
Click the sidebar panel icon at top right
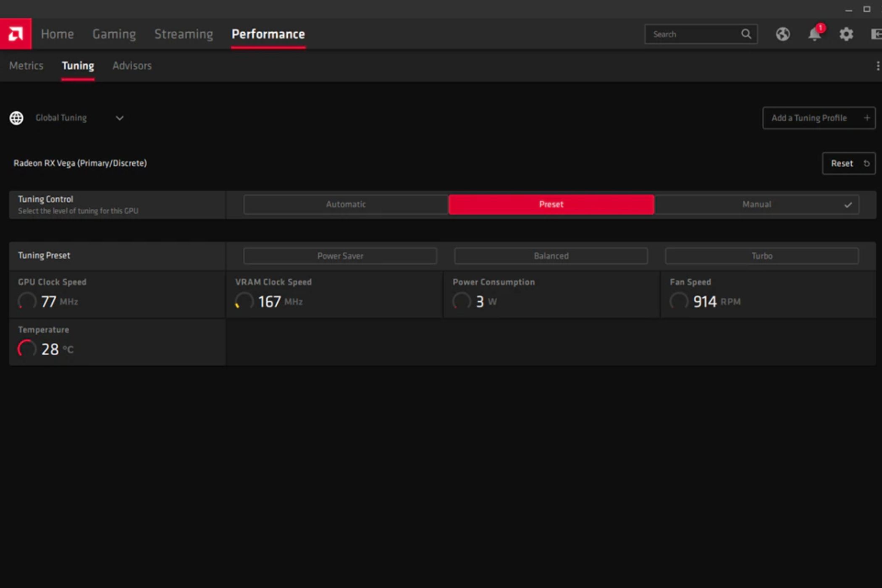tap(877, 34)
